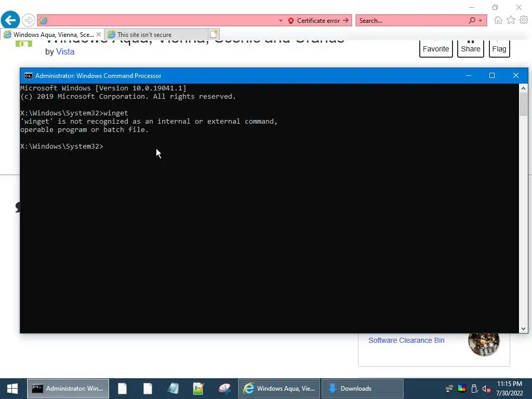
Task: Open a new browser tab
Action: [214, 34]
